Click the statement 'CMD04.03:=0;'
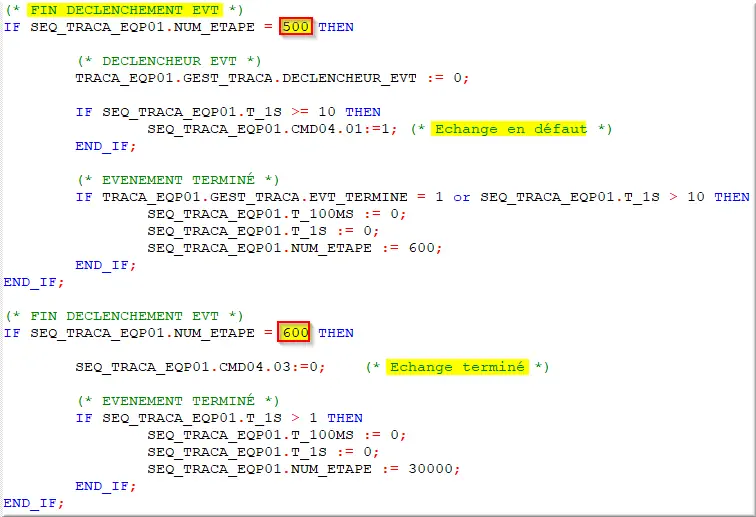 [200, 367]
